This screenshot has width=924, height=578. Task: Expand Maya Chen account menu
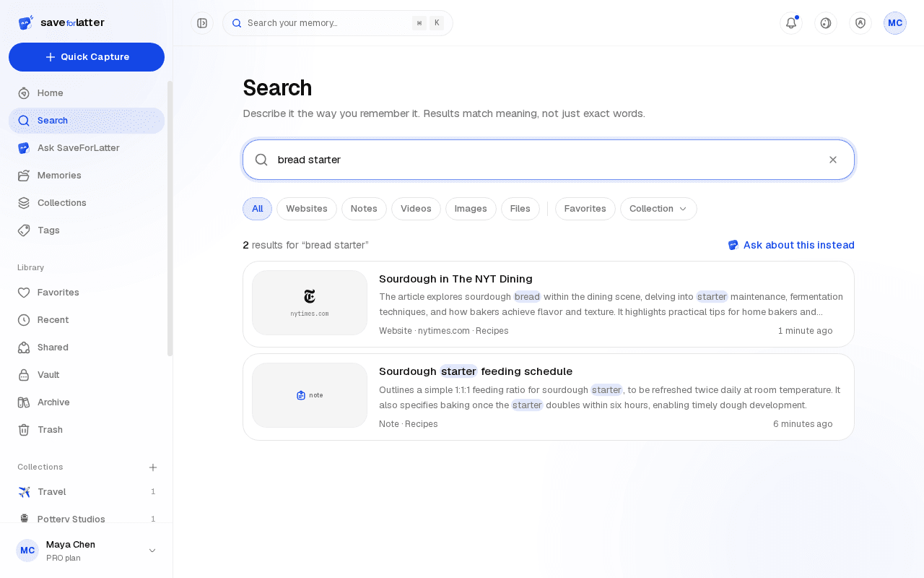pos(87,551)
